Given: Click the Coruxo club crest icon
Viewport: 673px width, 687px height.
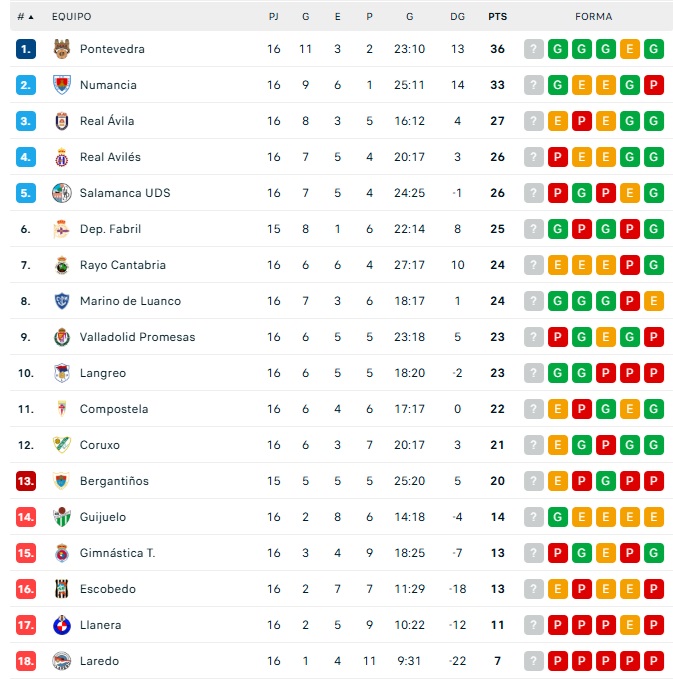Looking at the screenshot, I should coord(62,445).
